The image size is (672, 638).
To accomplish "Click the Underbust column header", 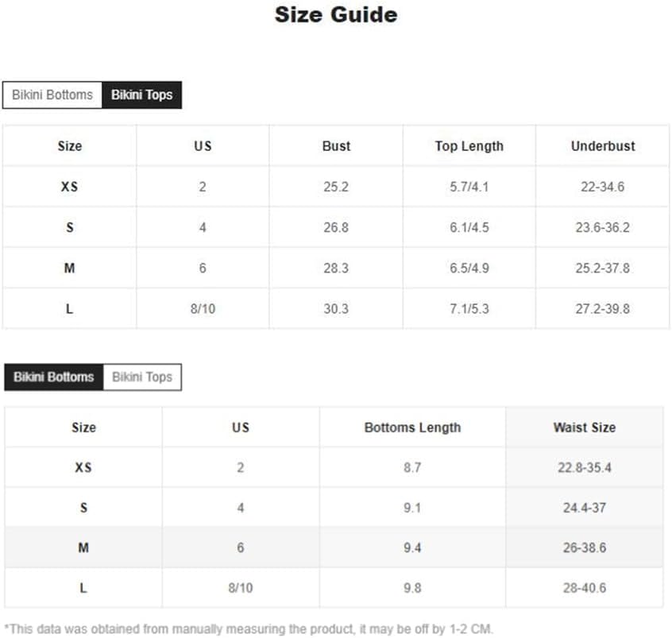I will [602, 146].
